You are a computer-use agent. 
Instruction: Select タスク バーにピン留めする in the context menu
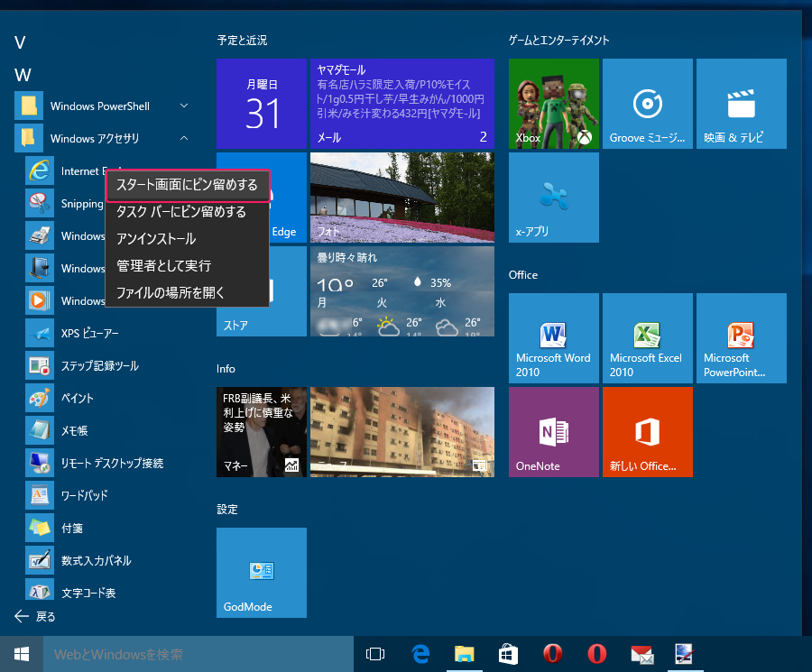point(187,212)
